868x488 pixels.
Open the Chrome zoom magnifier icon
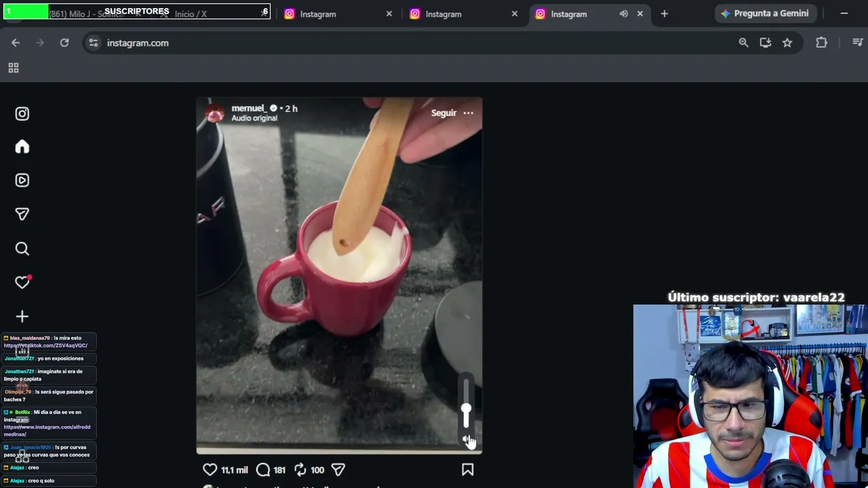(744, 43)
